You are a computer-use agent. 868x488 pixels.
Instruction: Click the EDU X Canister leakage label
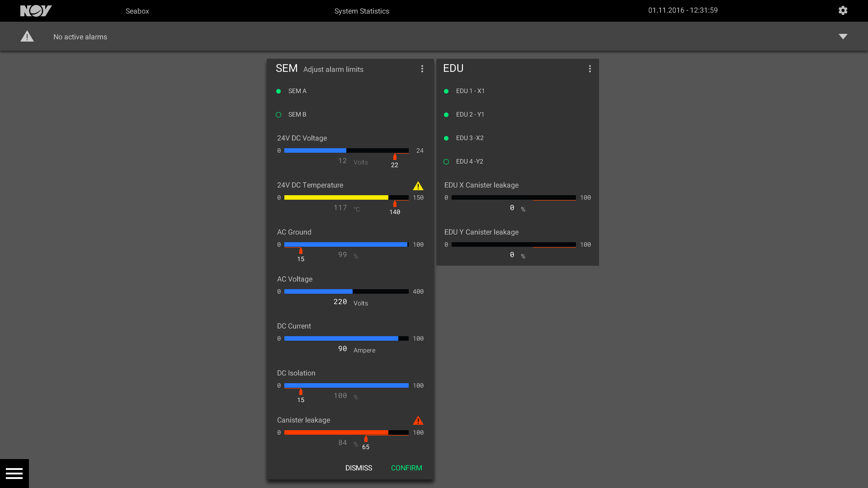481,185
